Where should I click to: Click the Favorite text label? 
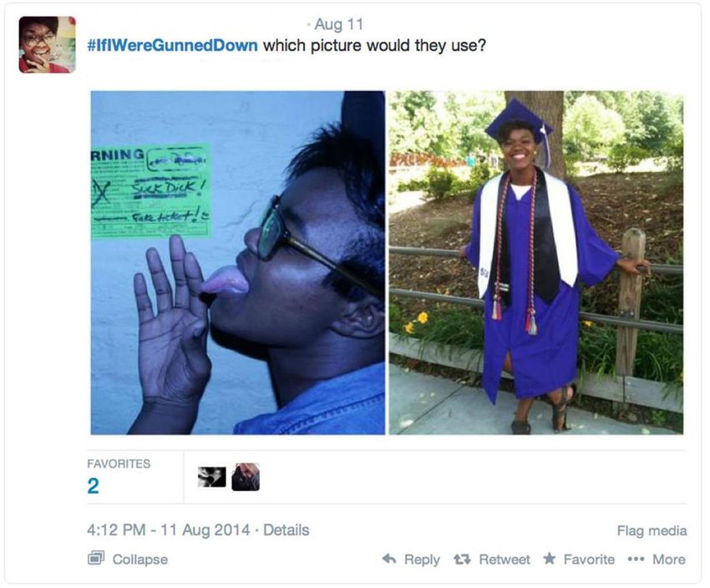pyautogui.click(x=589, y=560)
